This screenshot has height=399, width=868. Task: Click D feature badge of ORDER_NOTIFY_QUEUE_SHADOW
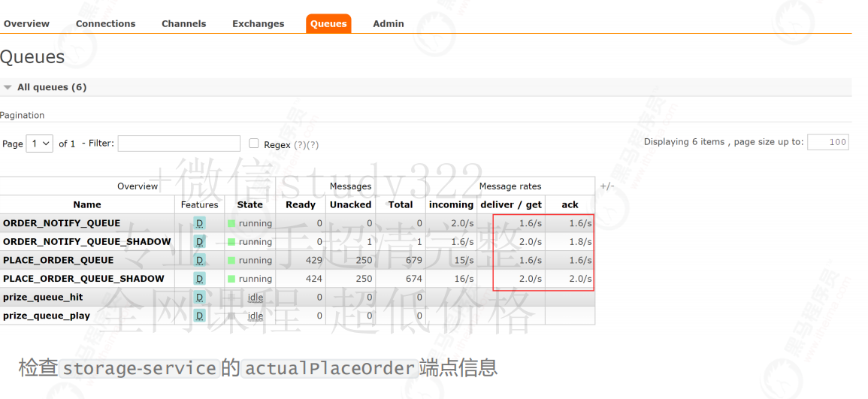[x=200, y=242]
